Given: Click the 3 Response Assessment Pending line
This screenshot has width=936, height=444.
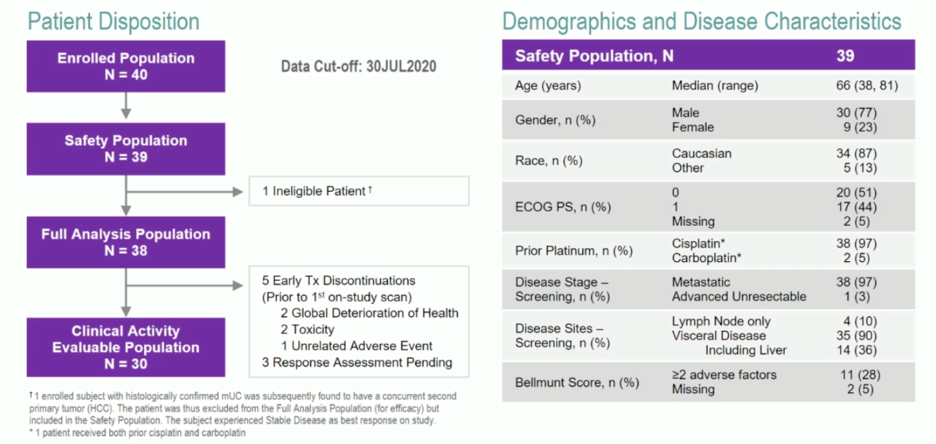Looking at the screenshot, I should [x=357, y=362].
